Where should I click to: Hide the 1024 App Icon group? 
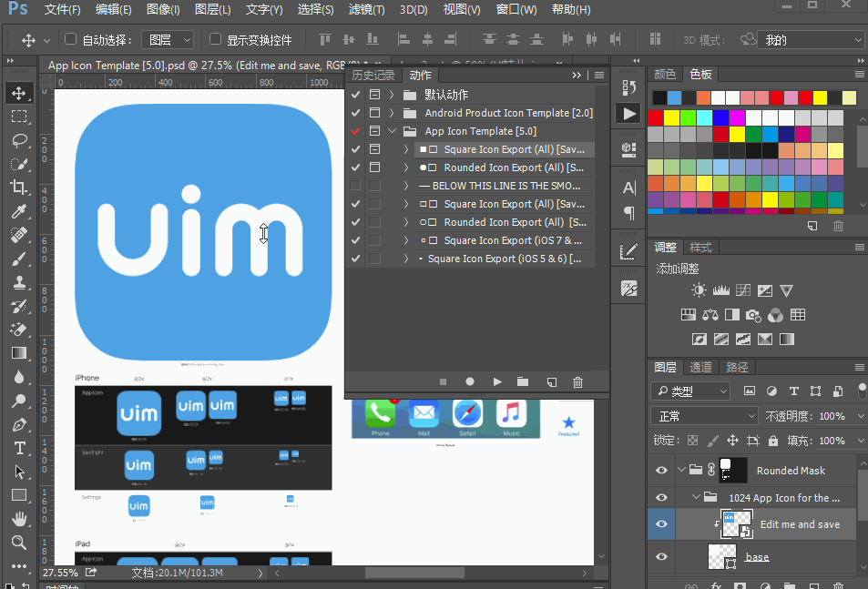click(661, 498)
